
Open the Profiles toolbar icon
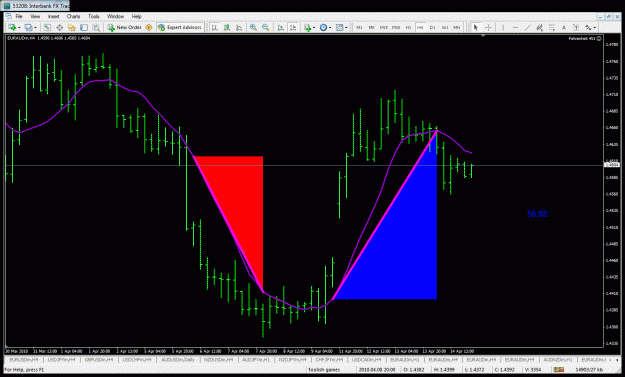28,27
